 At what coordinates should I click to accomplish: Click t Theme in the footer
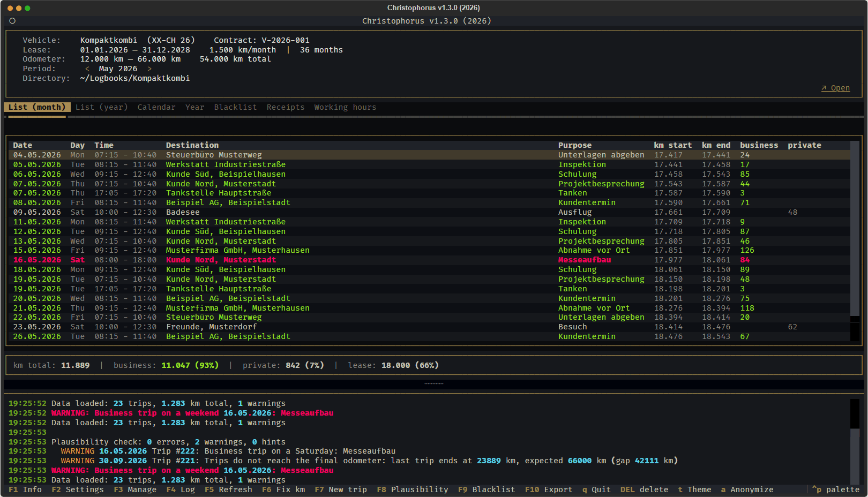click(695, 490)
